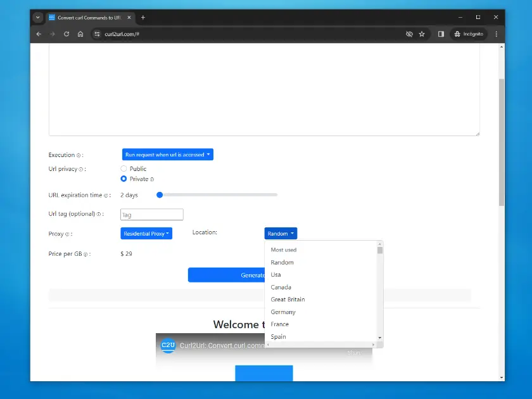Open the browser side panel icon

[441, 34]
